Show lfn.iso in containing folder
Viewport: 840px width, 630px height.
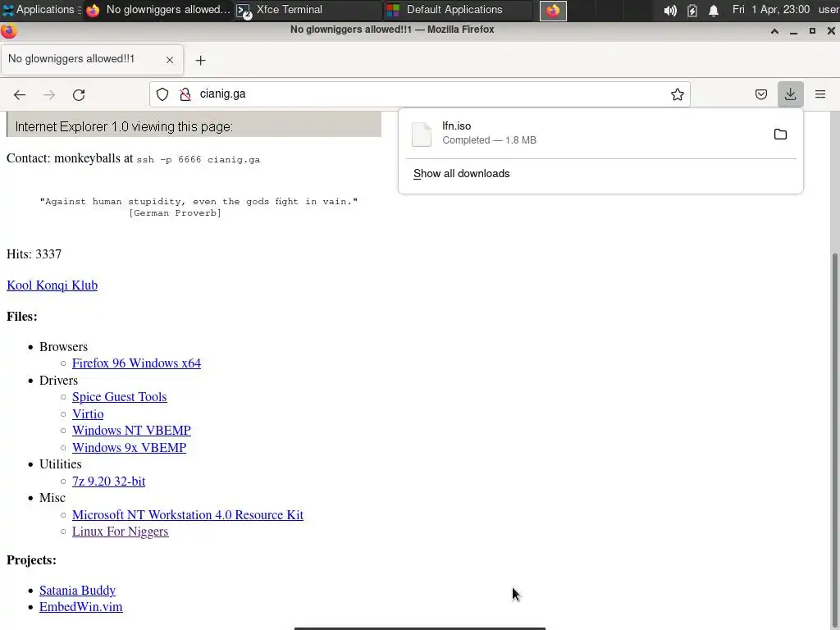(781, 134)
